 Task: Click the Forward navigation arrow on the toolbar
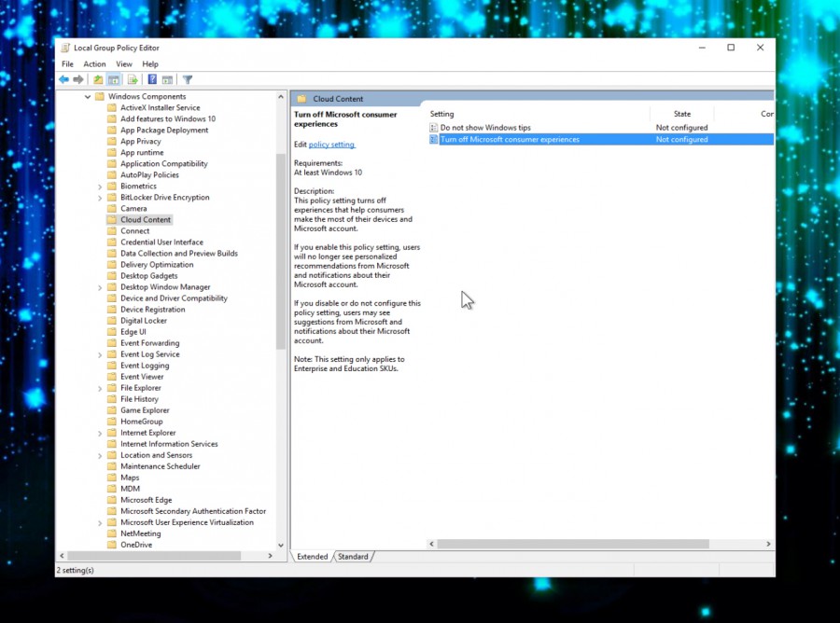[77, 79]
